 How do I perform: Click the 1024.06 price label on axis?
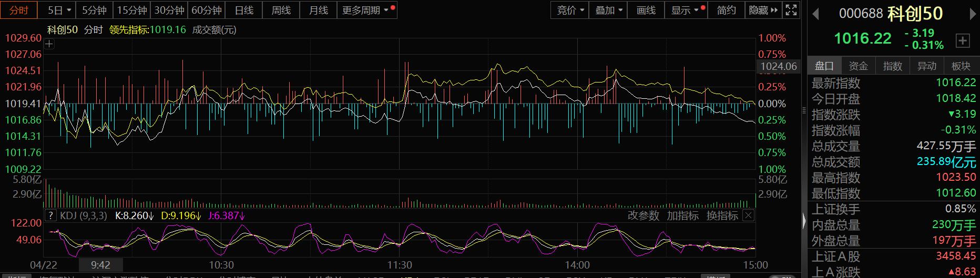(x=779, y=66)
